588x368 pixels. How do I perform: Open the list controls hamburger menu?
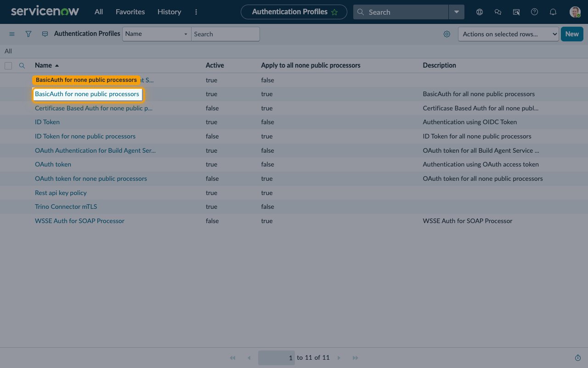coord(12,34)
